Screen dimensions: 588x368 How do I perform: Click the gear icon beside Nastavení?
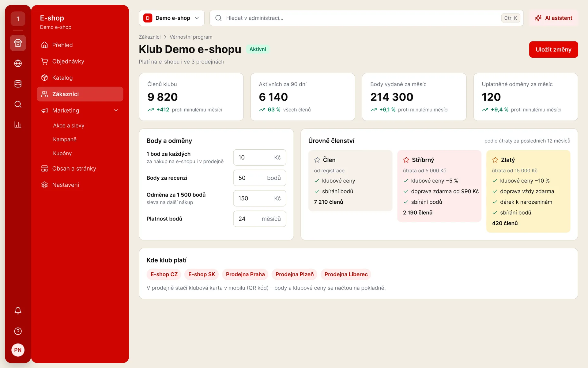click(x=44, y=185)
